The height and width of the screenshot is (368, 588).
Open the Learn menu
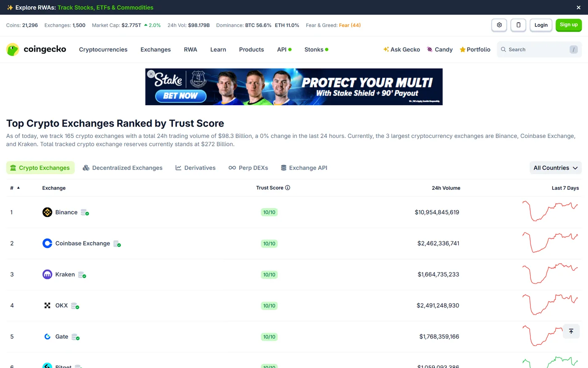tap(218, 49)
